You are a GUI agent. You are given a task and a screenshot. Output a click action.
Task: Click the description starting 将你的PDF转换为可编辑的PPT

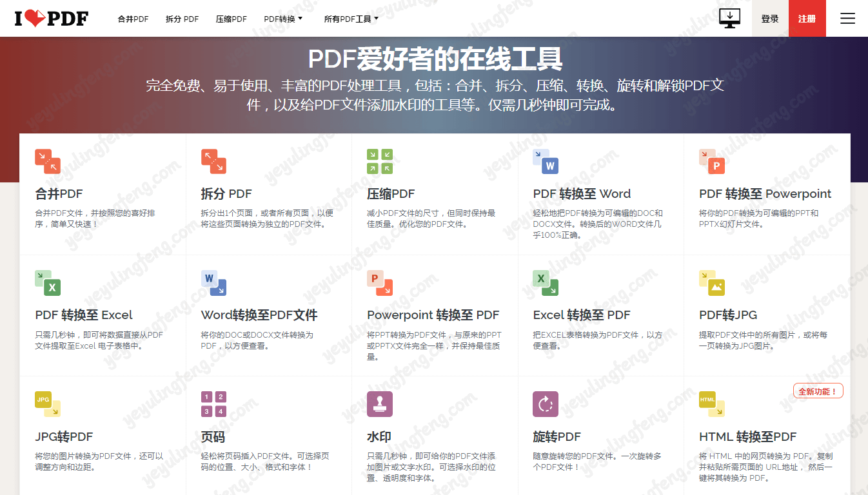tap(759, 218)
